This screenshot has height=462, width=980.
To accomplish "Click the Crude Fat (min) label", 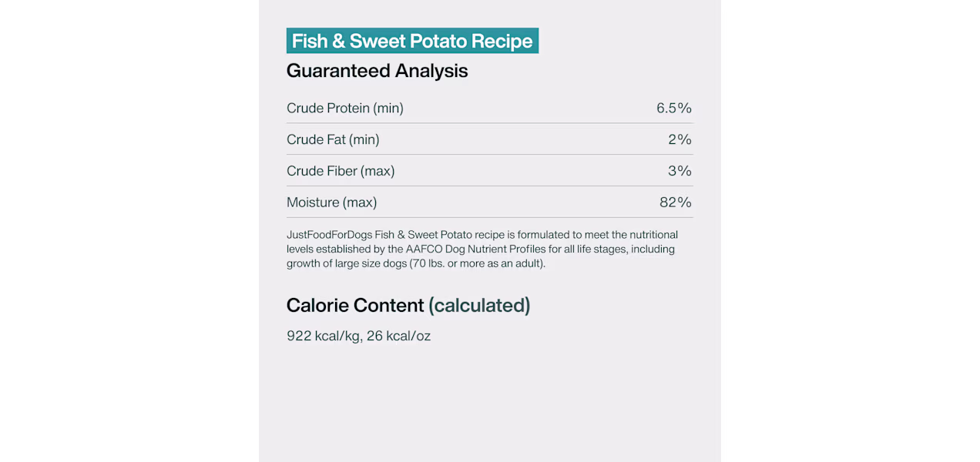I will (x=333, y=139).
